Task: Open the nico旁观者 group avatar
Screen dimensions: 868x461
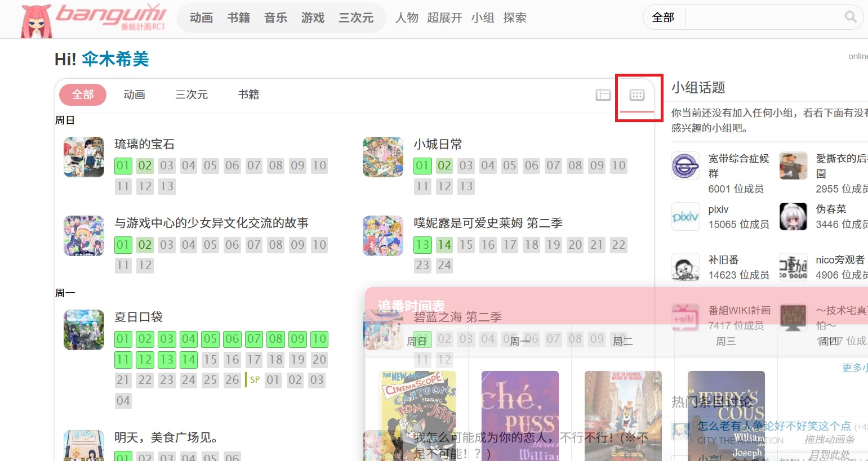Action: click(793, 267)
